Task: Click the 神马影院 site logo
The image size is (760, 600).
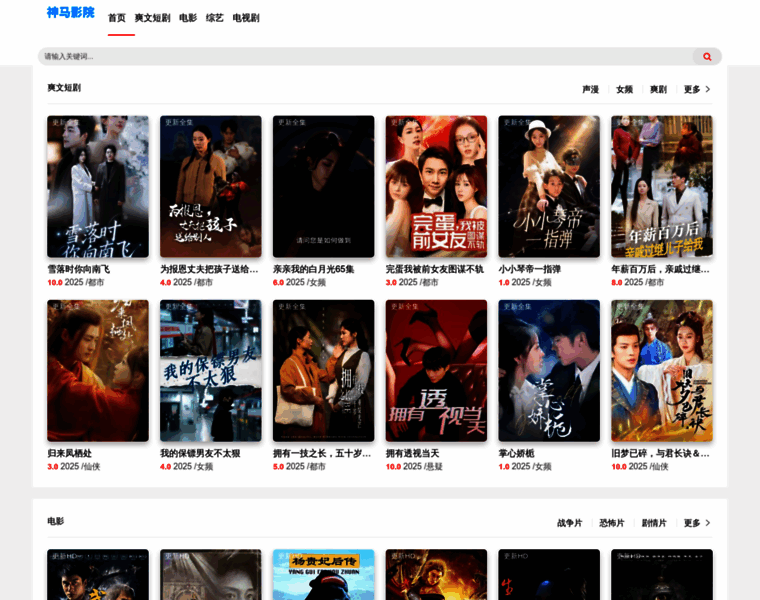Action: pyautogui.click(x=70, y=13)
